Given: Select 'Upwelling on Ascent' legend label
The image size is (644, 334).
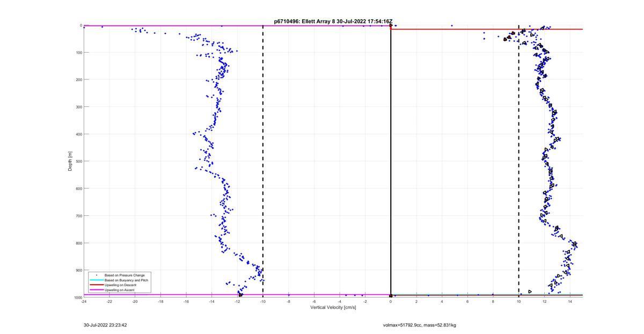Looking at the screenshot, I should pos(119,290).
